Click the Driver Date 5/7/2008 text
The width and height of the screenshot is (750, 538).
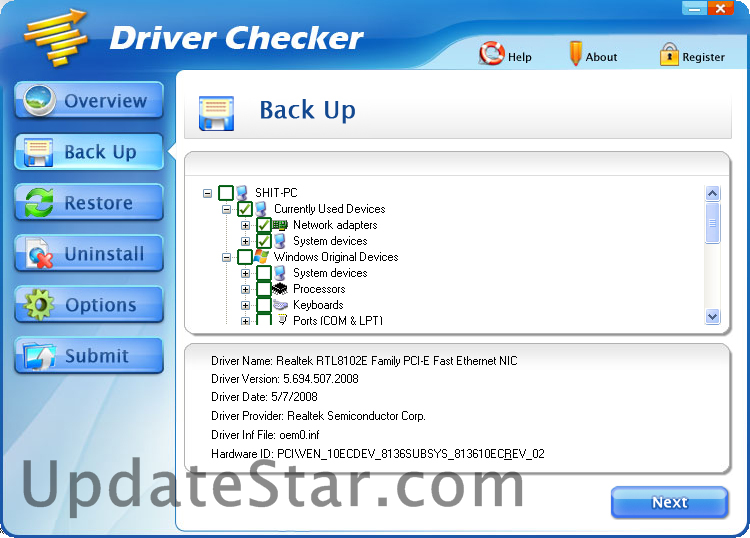coord(264,396)
